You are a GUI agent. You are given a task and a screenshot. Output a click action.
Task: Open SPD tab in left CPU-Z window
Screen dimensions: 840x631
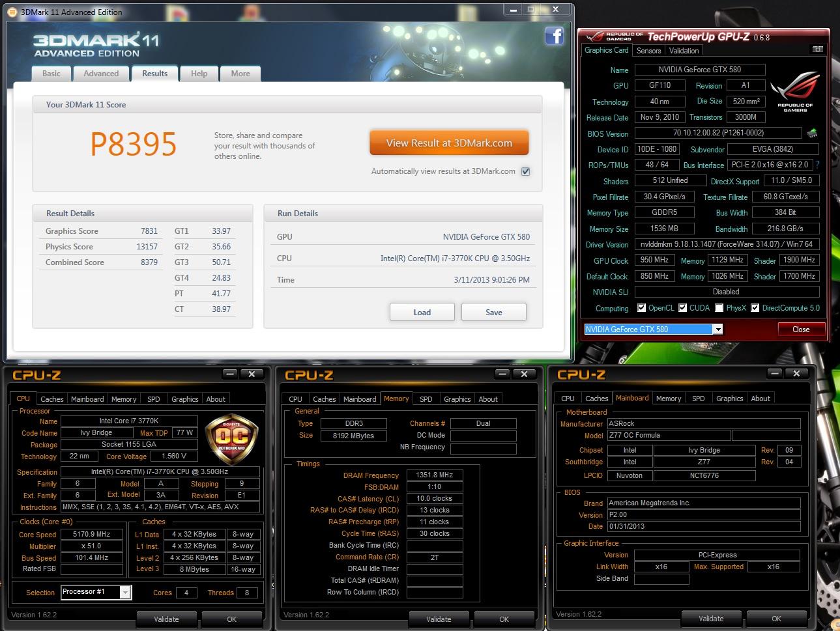(x=154, y=399)
